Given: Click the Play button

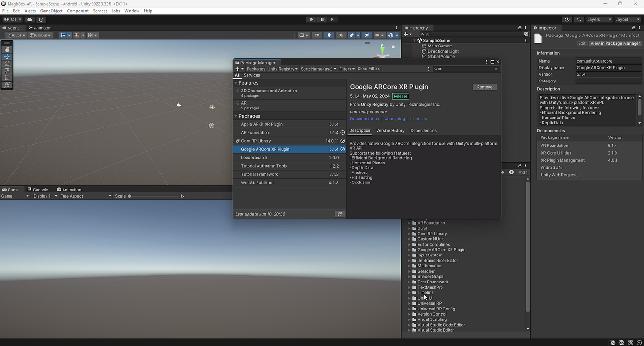Looking at the screenshot, I should 311,19.
